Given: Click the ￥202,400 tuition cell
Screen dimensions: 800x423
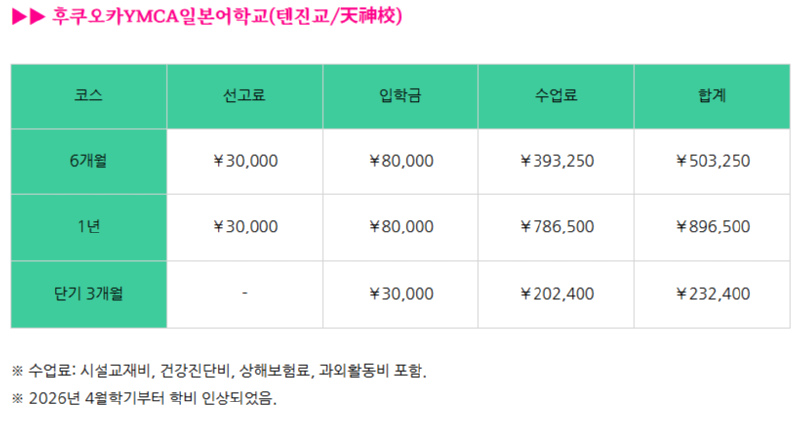Looking at the screenshot, I should [x=557, y=293].
